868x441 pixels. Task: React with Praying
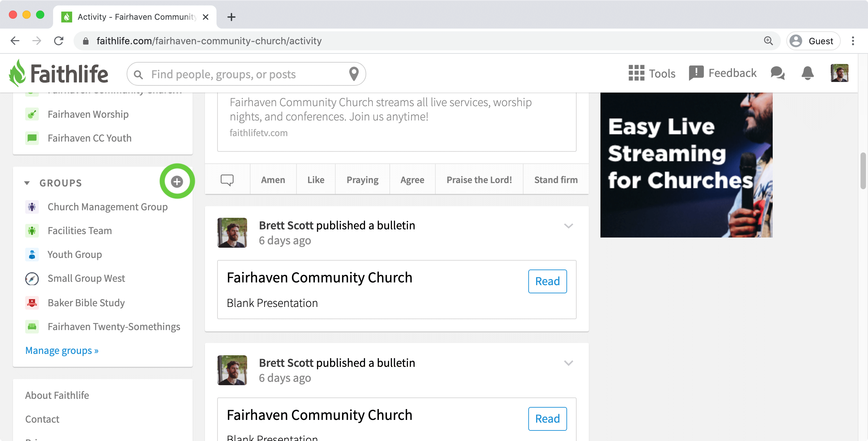tap(363, 180)
